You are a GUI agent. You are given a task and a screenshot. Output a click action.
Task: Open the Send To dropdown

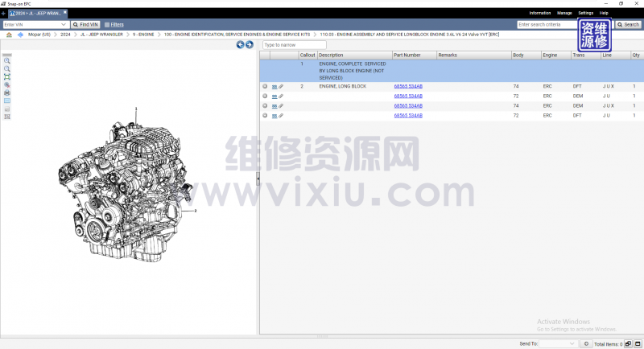(572, 343)
